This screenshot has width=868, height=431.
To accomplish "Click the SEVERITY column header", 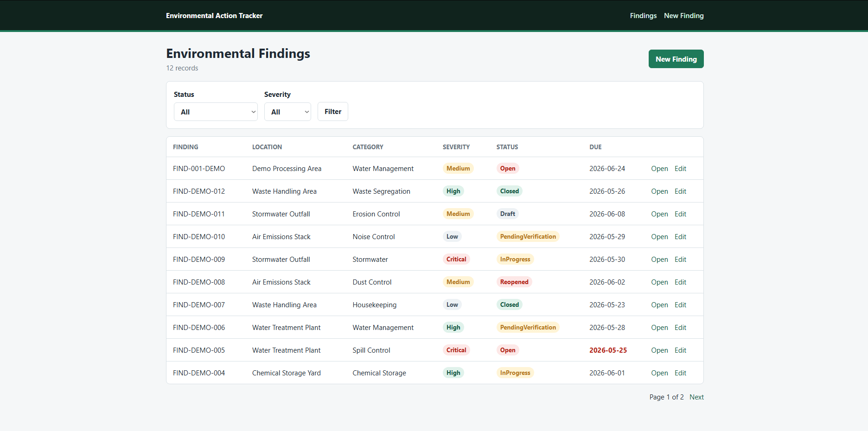I will [456, 147].
